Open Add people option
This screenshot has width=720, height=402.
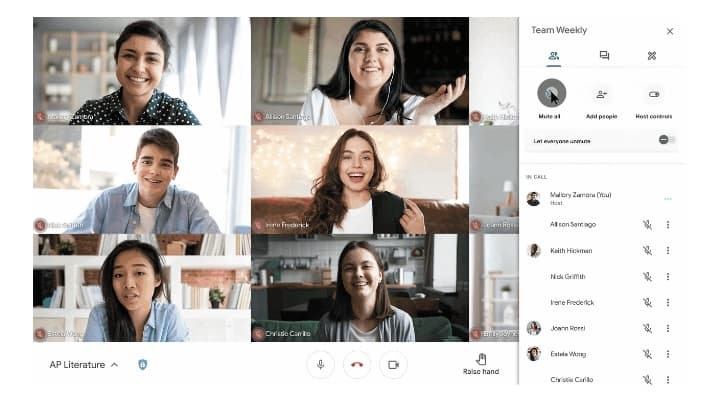[602, 94]
